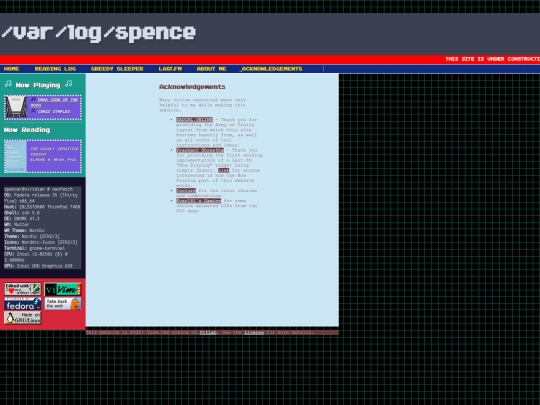Click the Vi Vim badge
Viewport: 540px width, 405px height.
point(63,289)
